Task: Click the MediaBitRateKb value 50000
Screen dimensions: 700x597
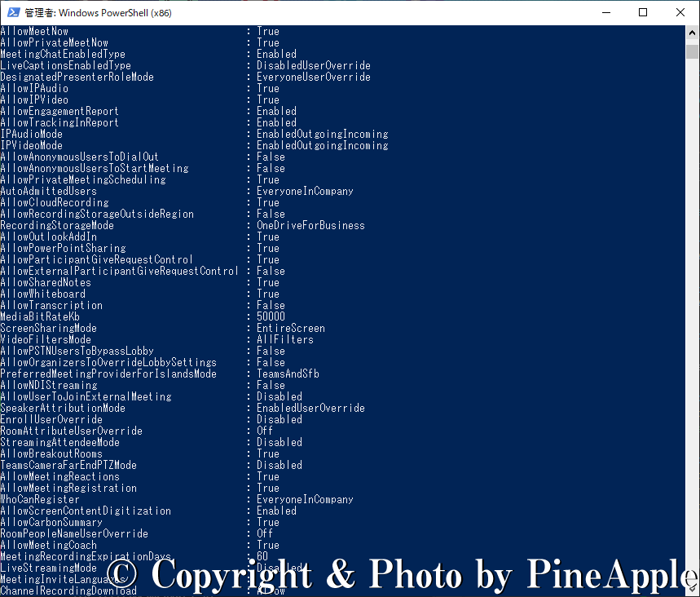Action: (x=271, y=316)
